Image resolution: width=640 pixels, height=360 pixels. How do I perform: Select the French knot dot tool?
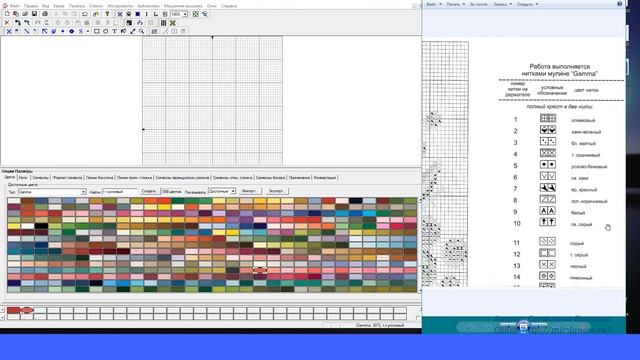[x=62, y=31]
